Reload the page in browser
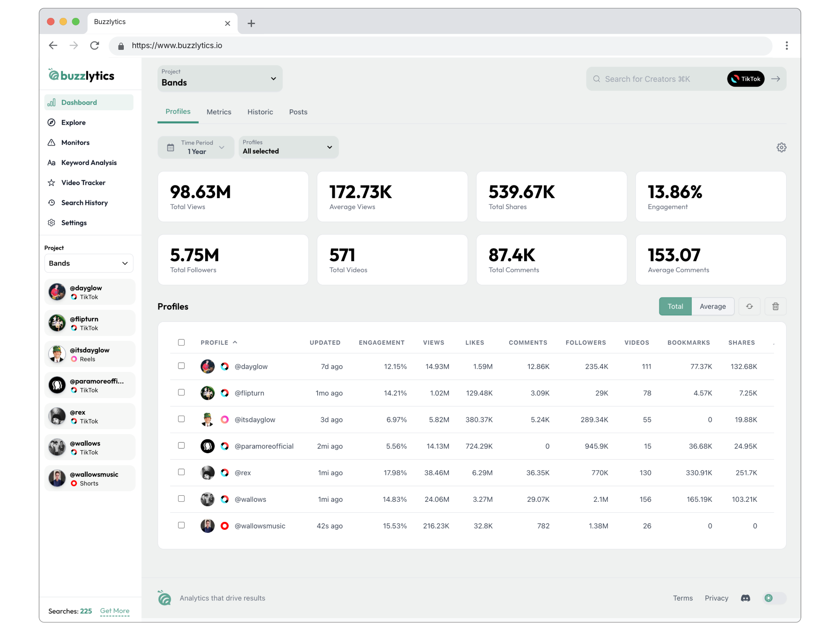Image resolution: width=840 pixels, height=630 pixels. coord(94,45)
